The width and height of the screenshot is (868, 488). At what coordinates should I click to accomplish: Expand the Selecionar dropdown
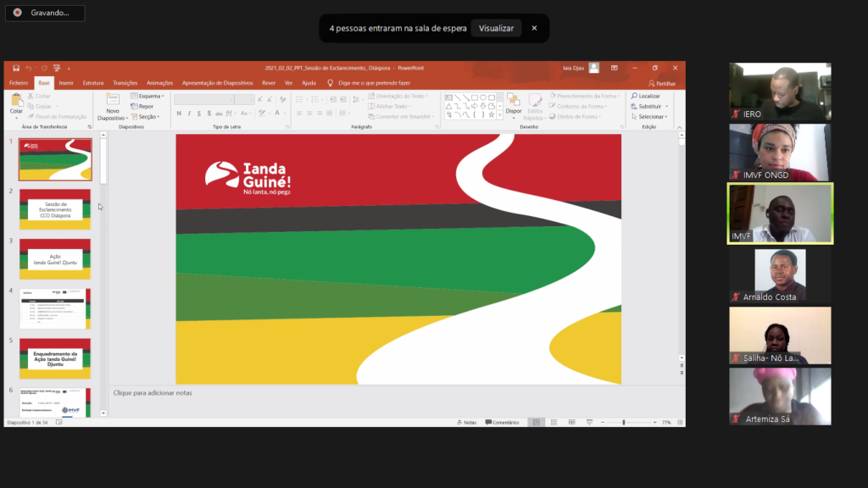[x=649, y=116]
